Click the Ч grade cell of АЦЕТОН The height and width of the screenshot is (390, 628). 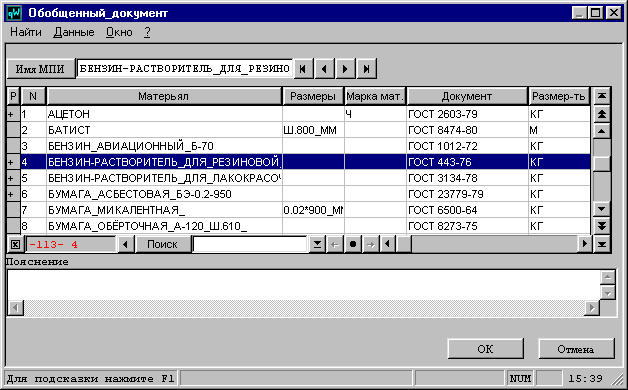[x=375, y=115]
